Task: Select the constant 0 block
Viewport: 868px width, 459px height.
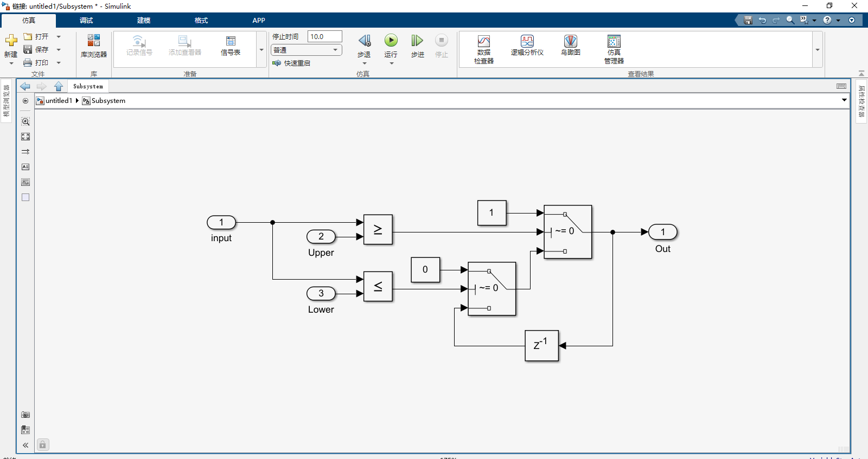Action: (x=425, y=270)
